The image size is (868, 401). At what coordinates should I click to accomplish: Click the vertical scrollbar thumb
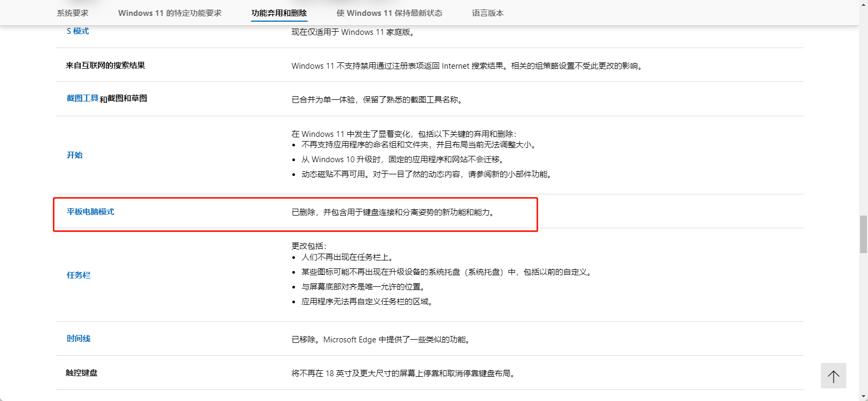(863, 234)
